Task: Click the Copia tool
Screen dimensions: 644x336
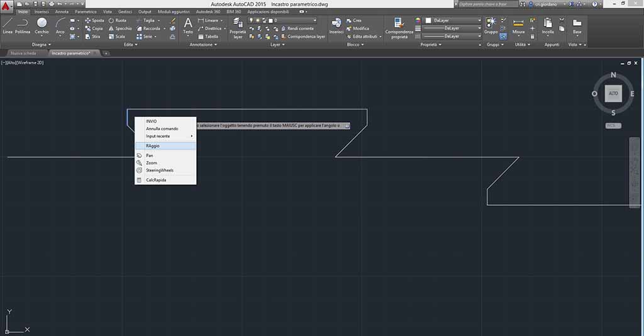Action: pos(94,28)
